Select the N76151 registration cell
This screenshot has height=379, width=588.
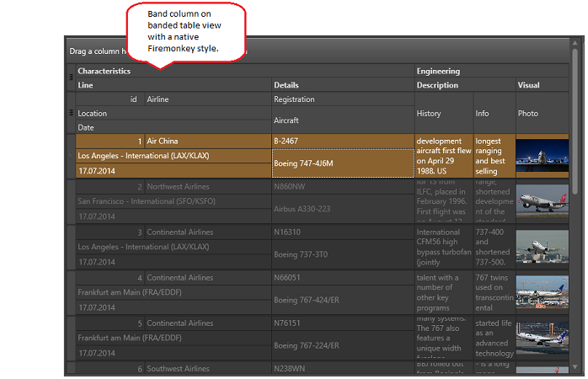(x=343, y=323)
